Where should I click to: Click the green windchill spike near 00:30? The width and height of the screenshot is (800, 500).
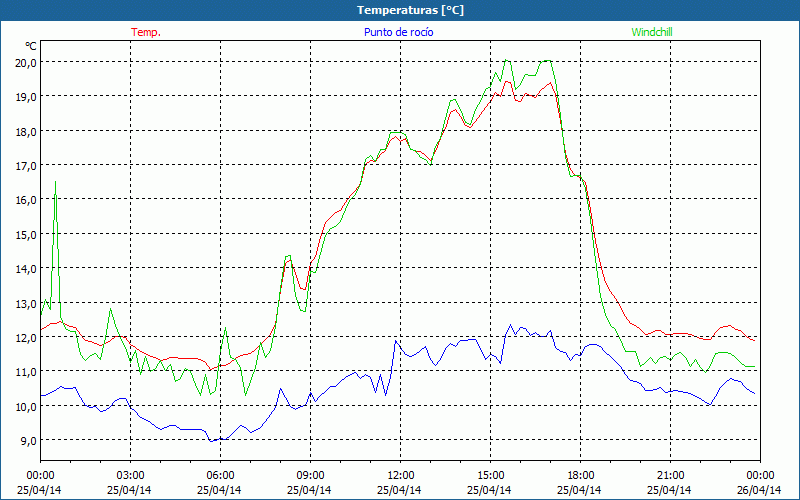(55, 182)
